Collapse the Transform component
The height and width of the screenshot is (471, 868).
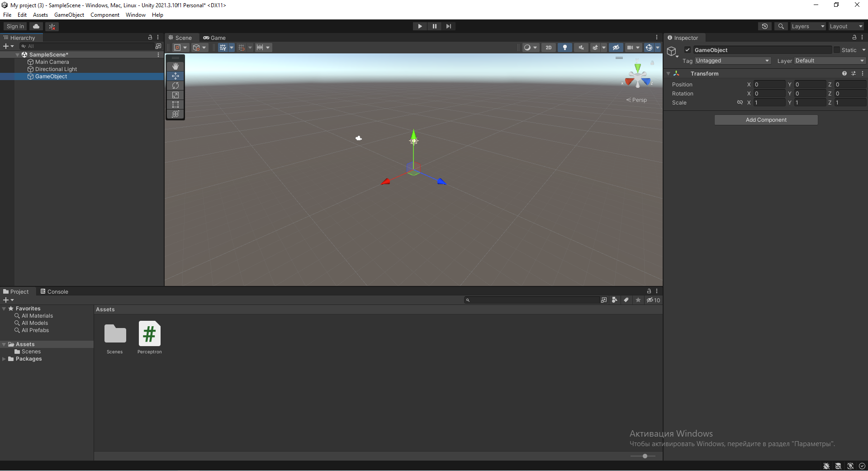click(669, 73)
